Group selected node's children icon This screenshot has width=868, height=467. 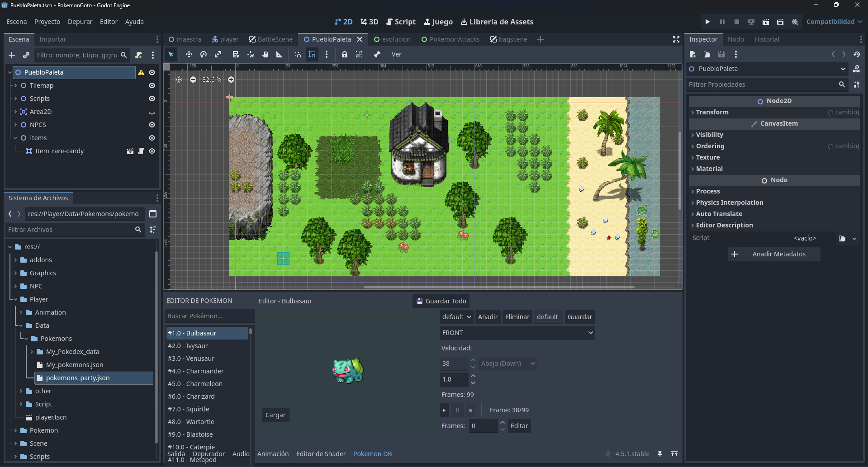click(x=359, y=54)
